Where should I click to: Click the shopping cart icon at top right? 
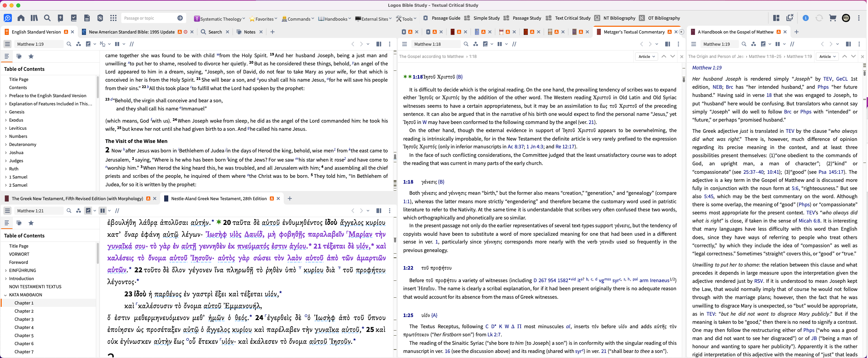(833, 18)
